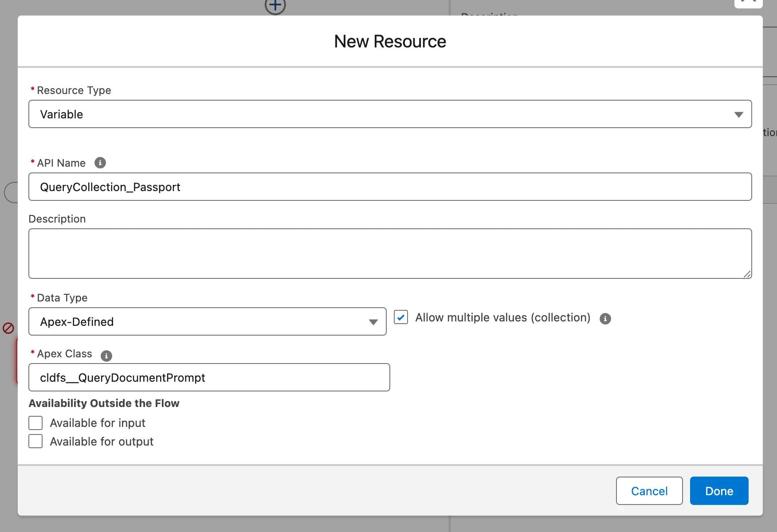Click the Available for output label text

click(102, 442)
